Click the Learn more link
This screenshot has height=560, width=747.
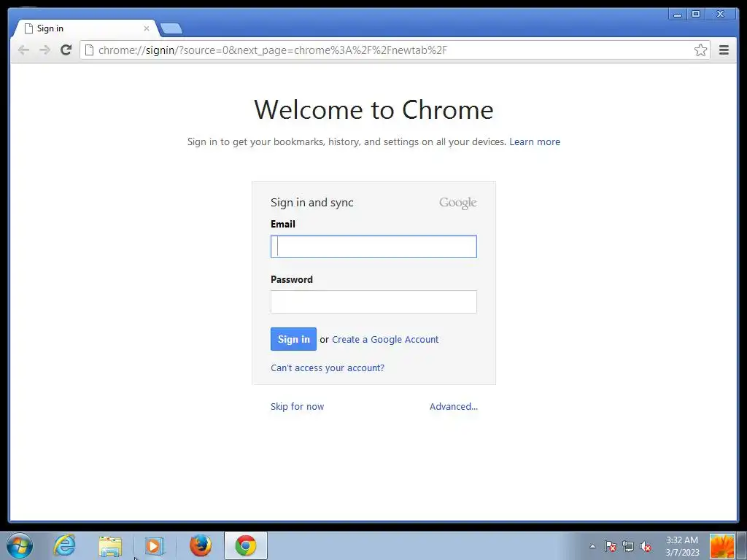point(535,142)
